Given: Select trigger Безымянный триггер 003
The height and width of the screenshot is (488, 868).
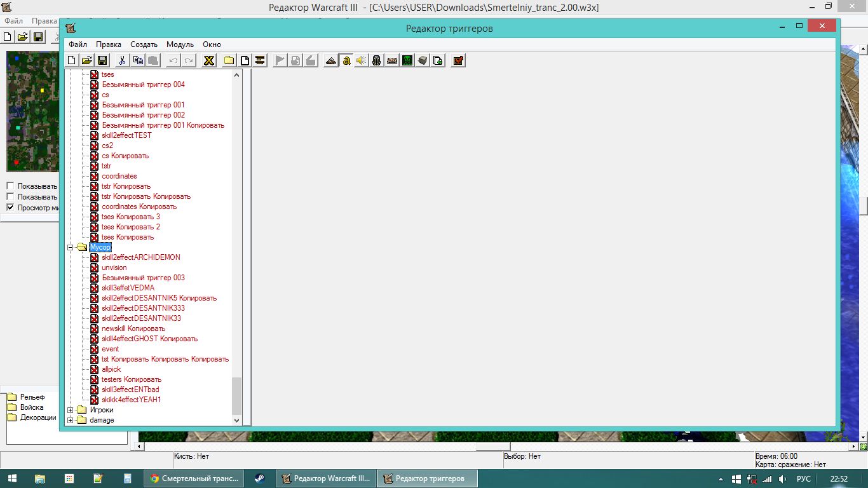Looking at the screenshot, I should pos(143,278).
